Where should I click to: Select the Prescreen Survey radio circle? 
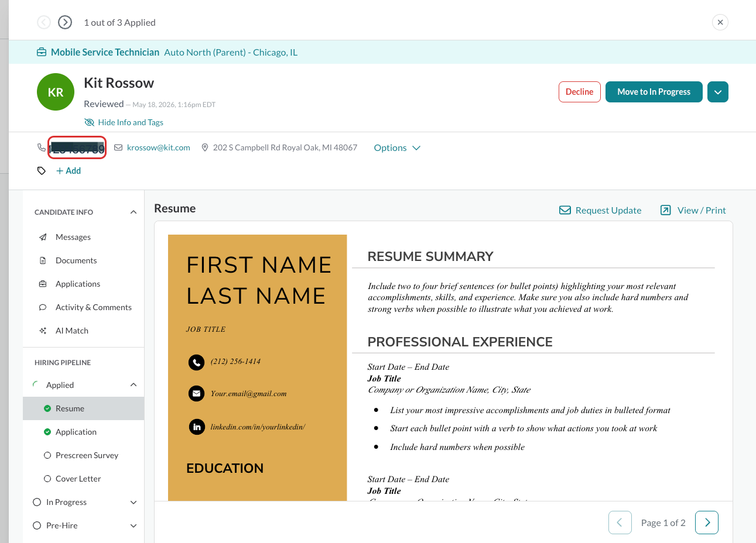[47, 455]
